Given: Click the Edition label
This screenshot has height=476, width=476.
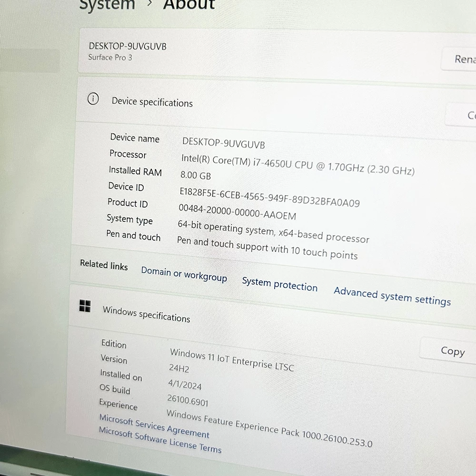Looking at the screenshot, I should click(114, 344).
